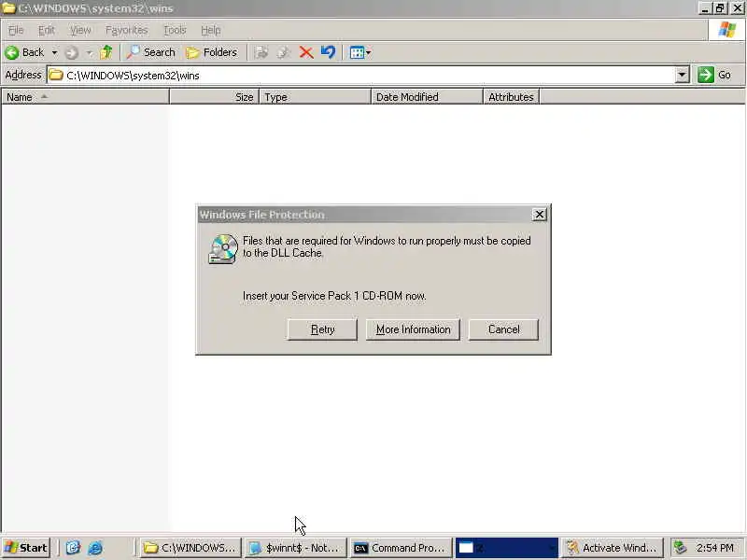Restore down the Explorer window
747x560 pixels.
(720, 8)
